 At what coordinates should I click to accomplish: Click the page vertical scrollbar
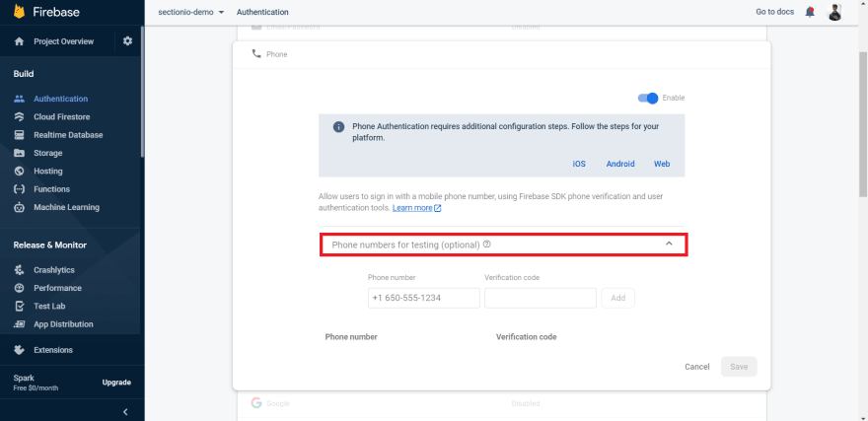(863, 124)
